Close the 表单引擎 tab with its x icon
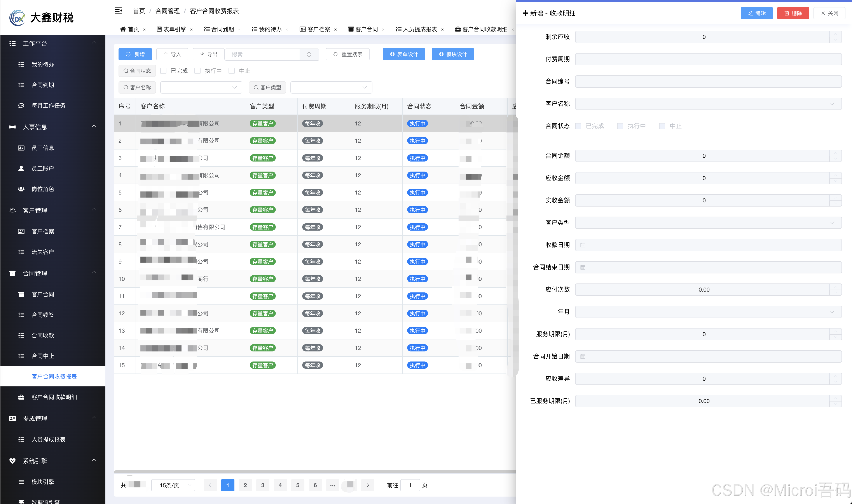 (192, 30)
